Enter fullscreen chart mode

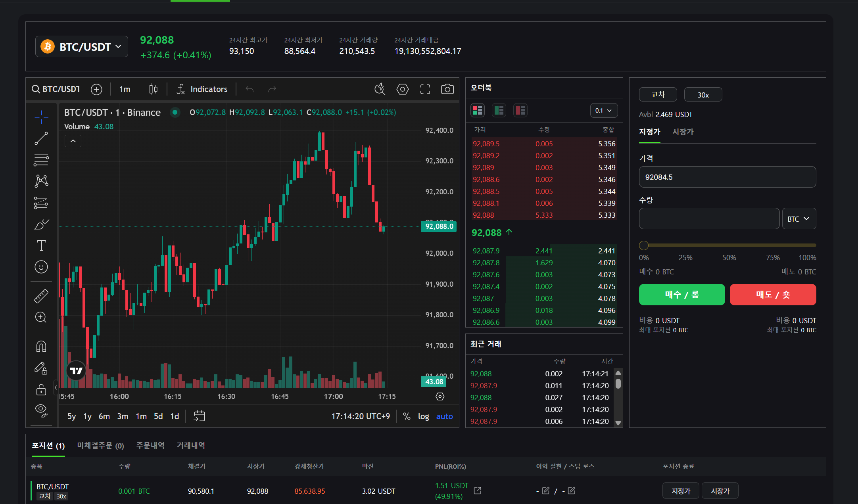point(425,89)
